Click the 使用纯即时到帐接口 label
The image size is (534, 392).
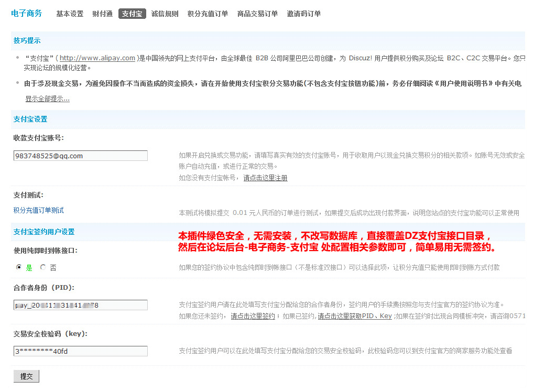point(45,251)
